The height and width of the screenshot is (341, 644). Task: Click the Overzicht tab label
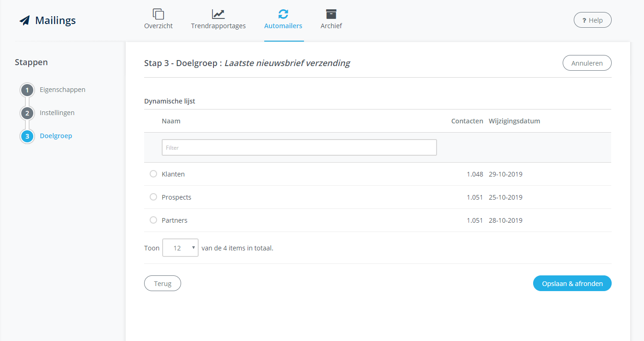click(x=158, y=26)
